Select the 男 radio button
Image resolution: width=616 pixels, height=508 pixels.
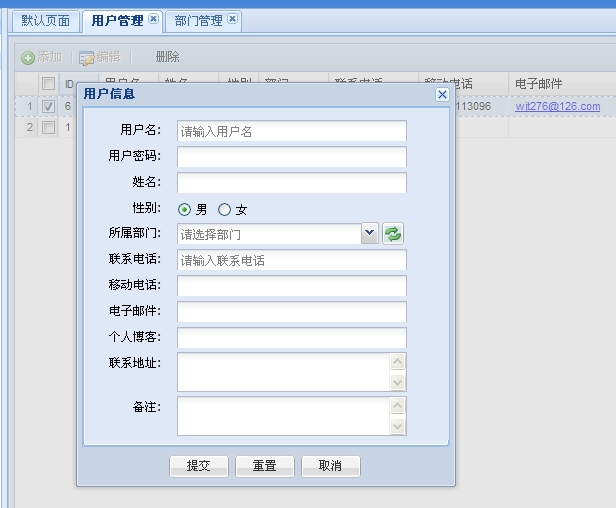tap(184, 209)
